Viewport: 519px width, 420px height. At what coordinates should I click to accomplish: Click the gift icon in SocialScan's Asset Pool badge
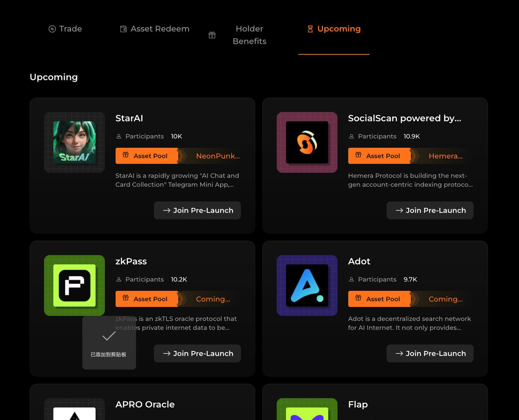359,155
